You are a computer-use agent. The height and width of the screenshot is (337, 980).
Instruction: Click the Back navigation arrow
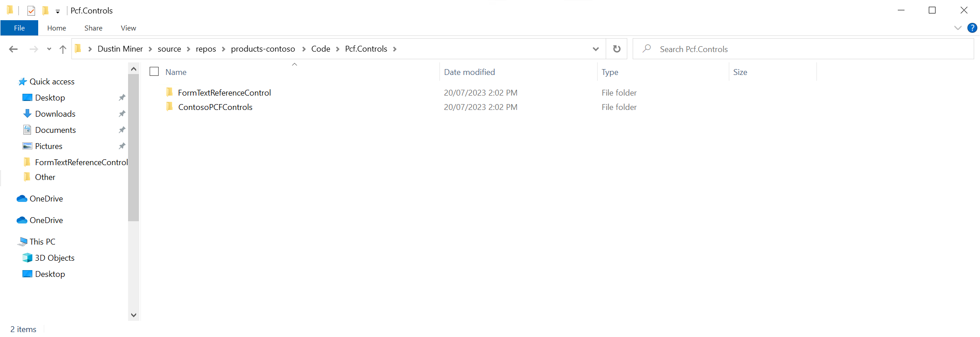coord(13,49)
